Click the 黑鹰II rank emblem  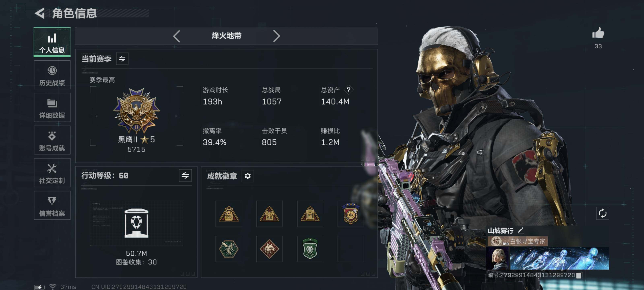[x=136, y=111]
